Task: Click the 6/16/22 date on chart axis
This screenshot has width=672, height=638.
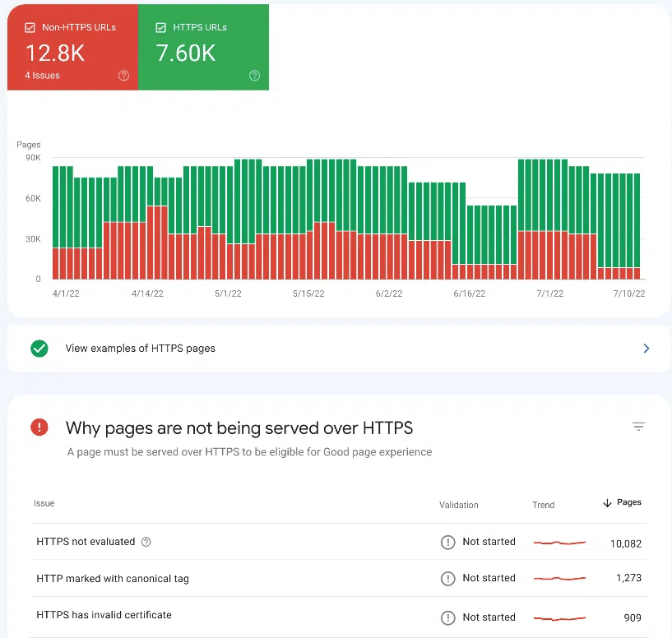Action: tap(470, 294)
